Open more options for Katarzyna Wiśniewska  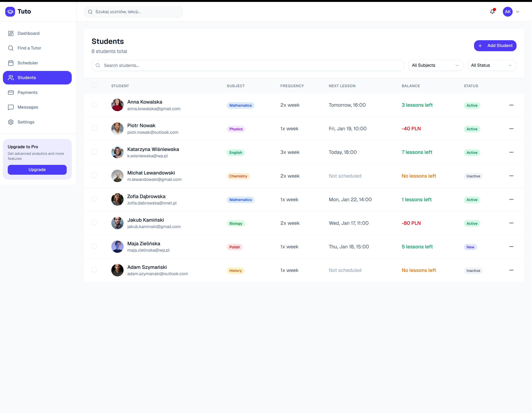(511, 152)
